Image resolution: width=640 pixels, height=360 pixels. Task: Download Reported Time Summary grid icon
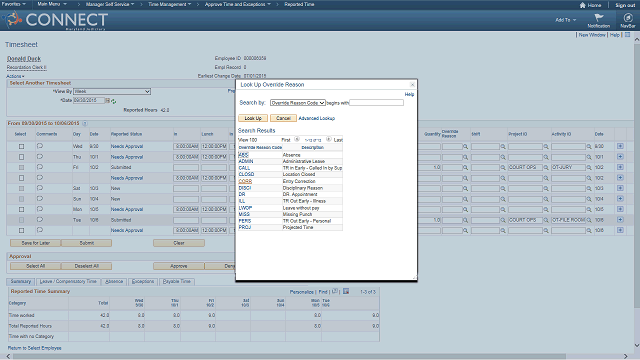coord(346,291)
